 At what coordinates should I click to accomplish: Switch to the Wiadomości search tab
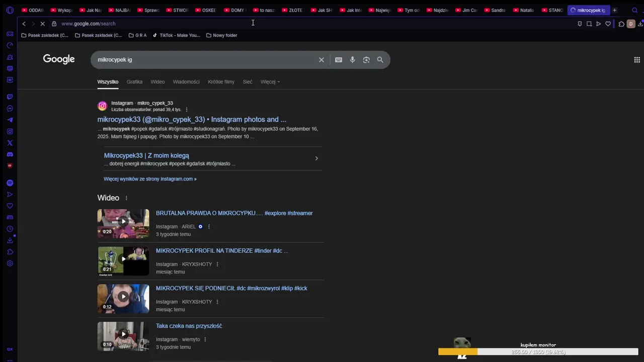click(186, 82)
